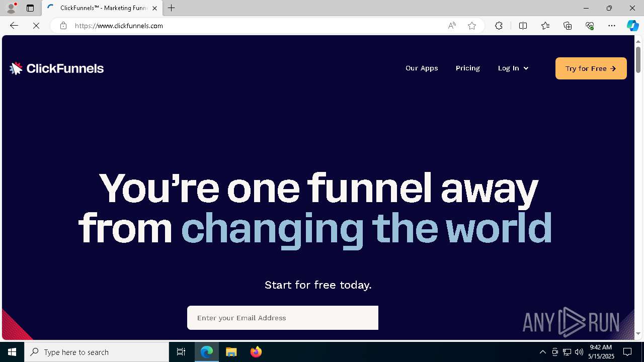Focus the Enter your Email Address field

(x=283, y=318)
